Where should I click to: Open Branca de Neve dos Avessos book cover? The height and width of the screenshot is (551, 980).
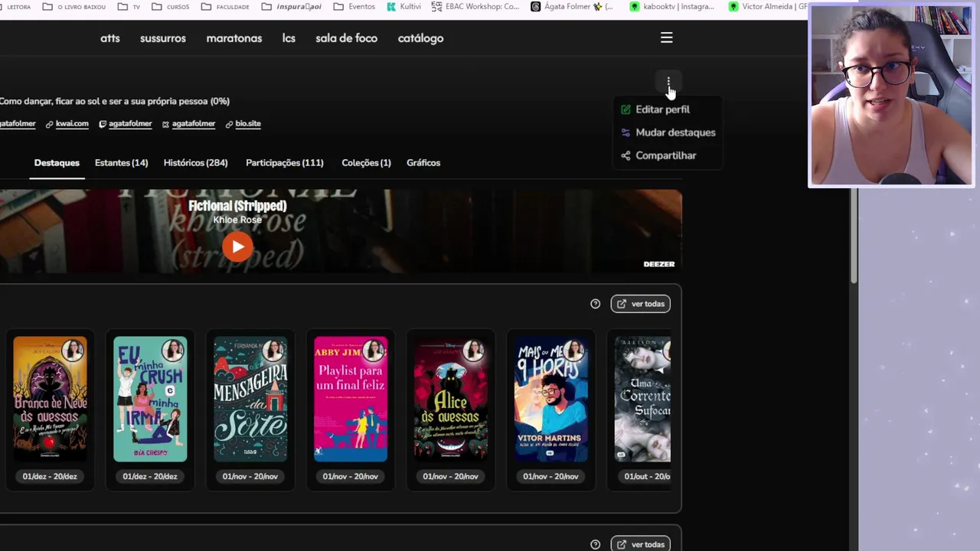click(50, 399)
